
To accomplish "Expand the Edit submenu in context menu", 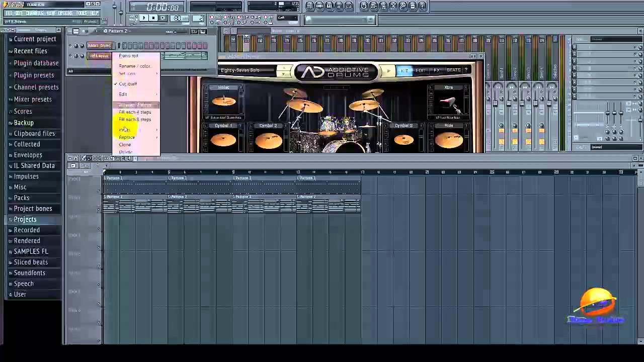I will [x=136, y=94].
